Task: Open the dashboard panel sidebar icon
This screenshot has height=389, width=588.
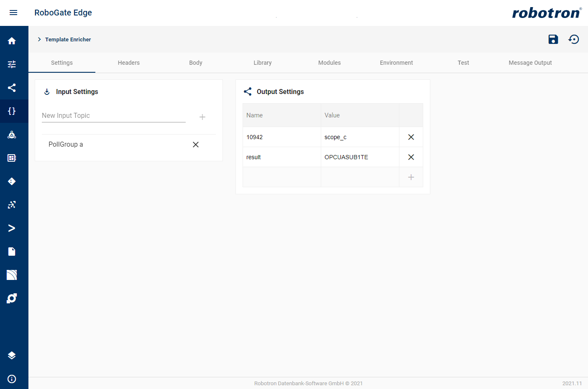Action: pyautogui.click(x=12, y=158)
